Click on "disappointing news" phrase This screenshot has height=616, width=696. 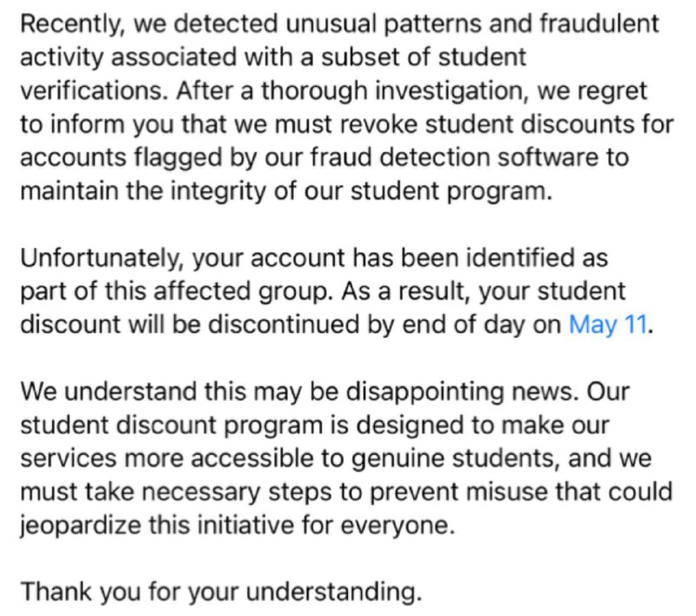(x=462, y=392)
